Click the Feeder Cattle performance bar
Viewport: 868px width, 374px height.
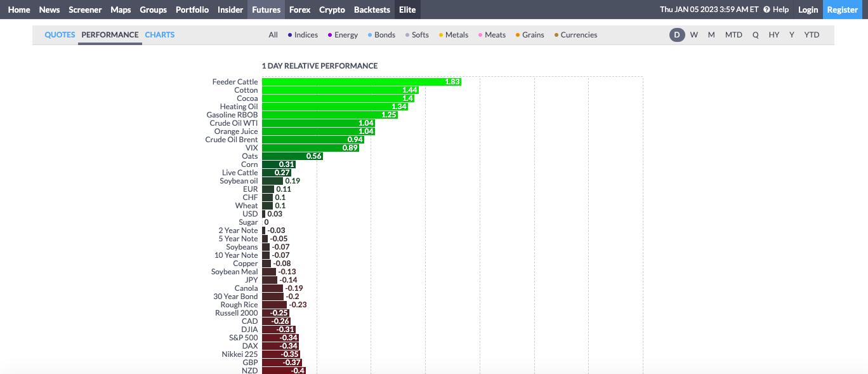coord(361,82)
